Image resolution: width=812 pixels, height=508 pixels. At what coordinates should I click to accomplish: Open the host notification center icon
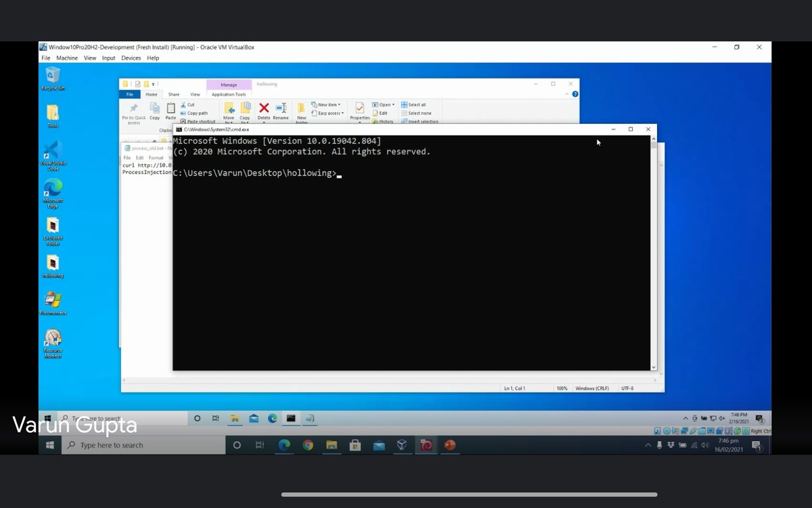click(757, 446)
